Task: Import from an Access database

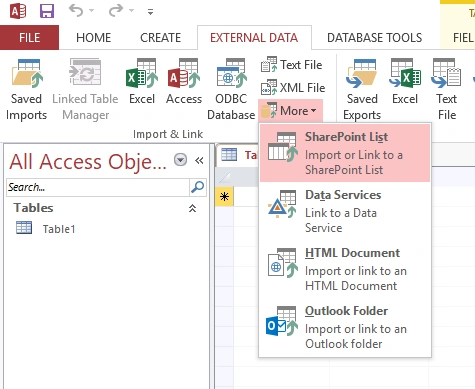Action: pos(184,82)
